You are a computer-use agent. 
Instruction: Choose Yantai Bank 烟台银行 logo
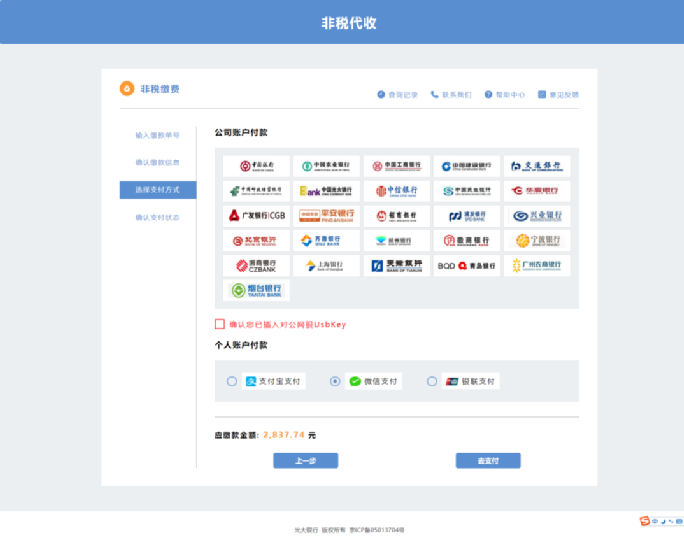tap(256, 290)
